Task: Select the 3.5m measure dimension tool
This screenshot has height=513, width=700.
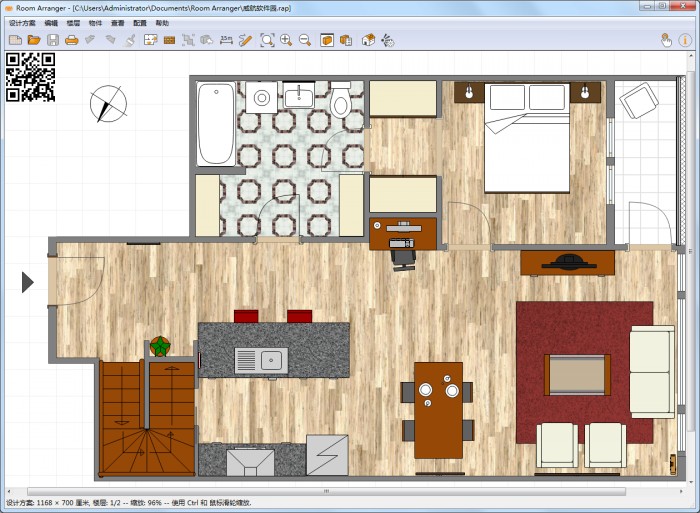Action: (x=226, y=41)
